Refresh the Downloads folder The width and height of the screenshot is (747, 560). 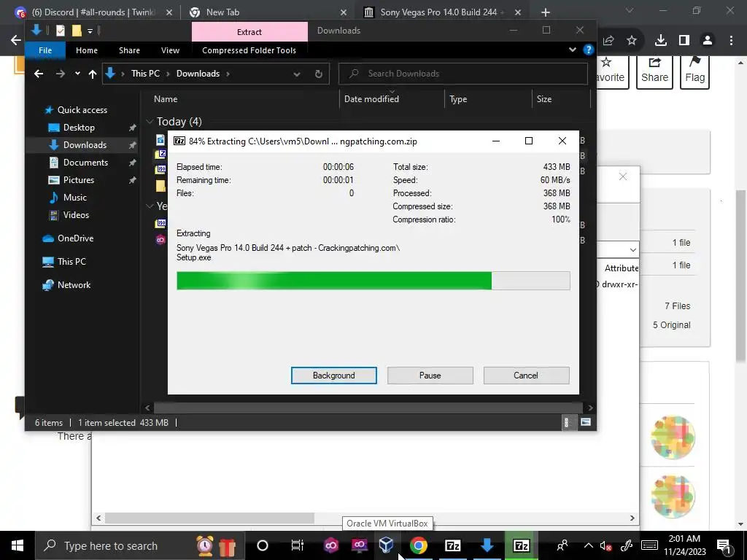[x=319, y=74]
